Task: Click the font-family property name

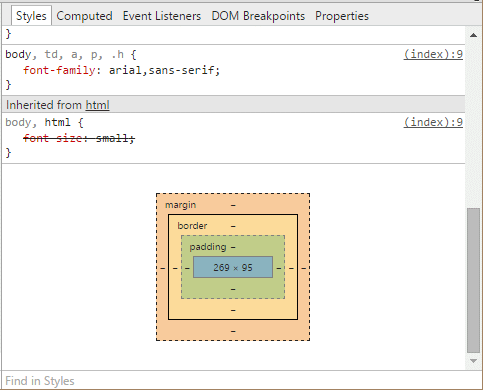Action: (x=59, y=70)
